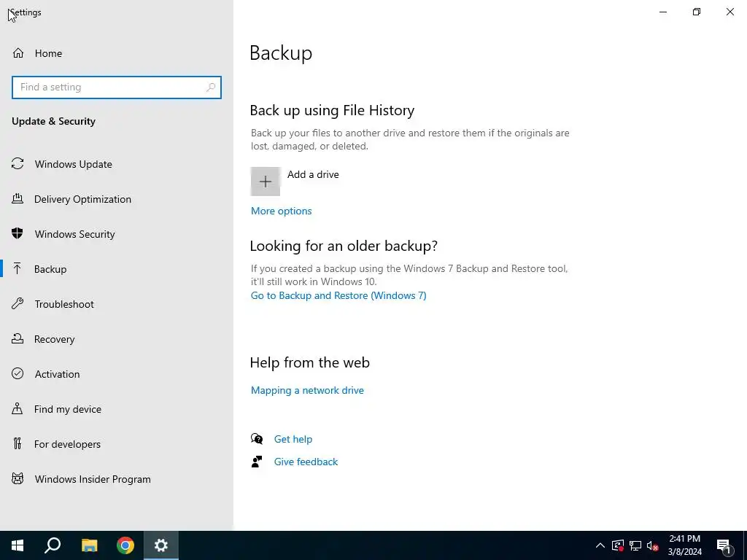Click the Add a drive label
Screen dimensions: 747x560
[313, 174]
